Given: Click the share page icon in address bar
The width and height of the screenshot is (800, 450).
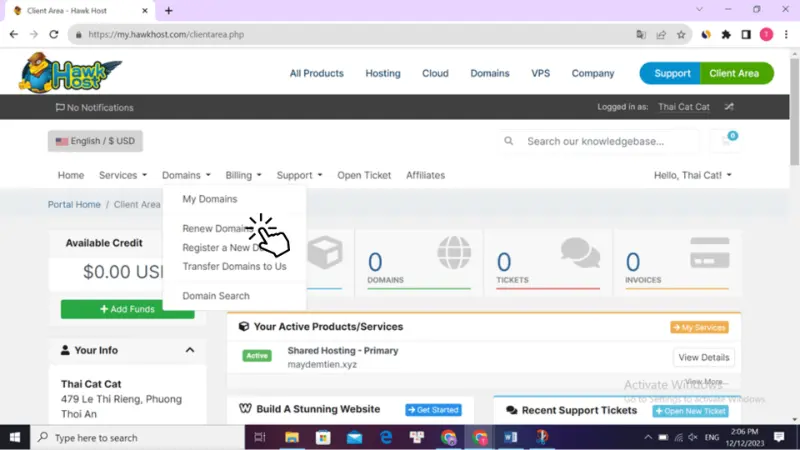Looking at the screenshot, I should click(661, 35).
